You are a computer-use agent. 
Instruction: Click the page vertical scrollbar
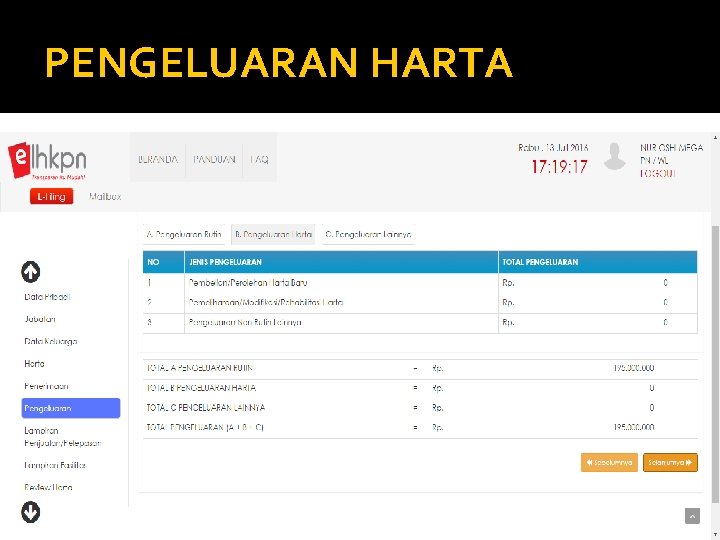click(715, 363)
